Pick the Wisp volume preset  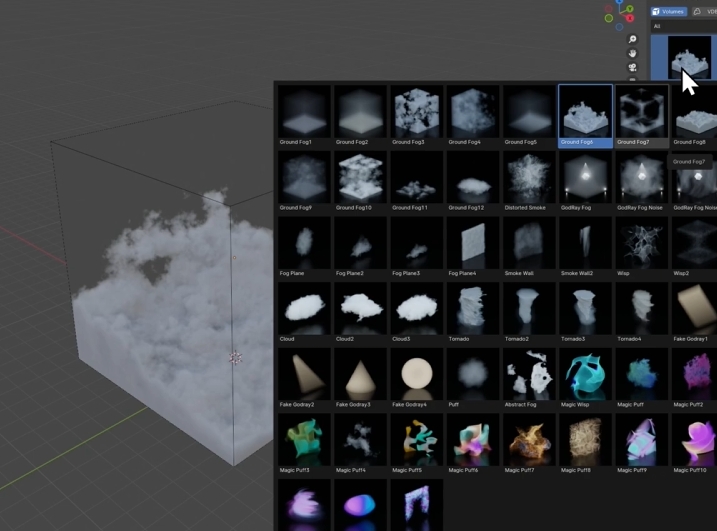(x=642, y=247)
